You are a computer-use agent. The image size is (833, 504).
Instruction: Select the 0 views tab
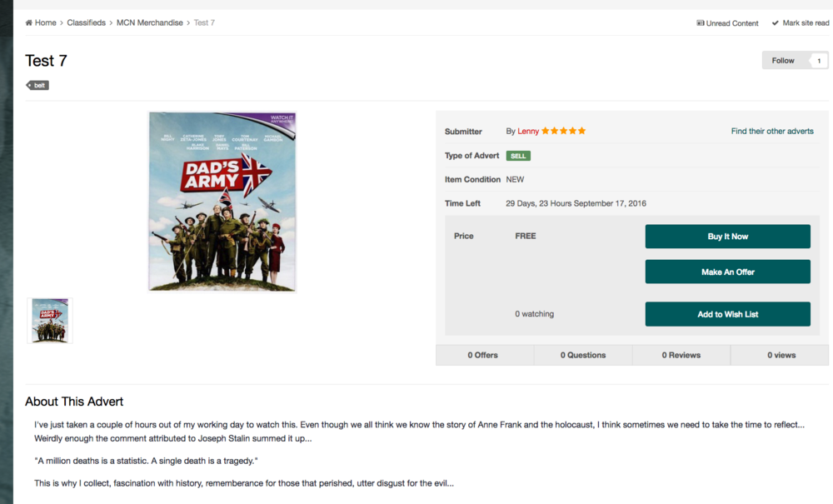click(780, 355)
